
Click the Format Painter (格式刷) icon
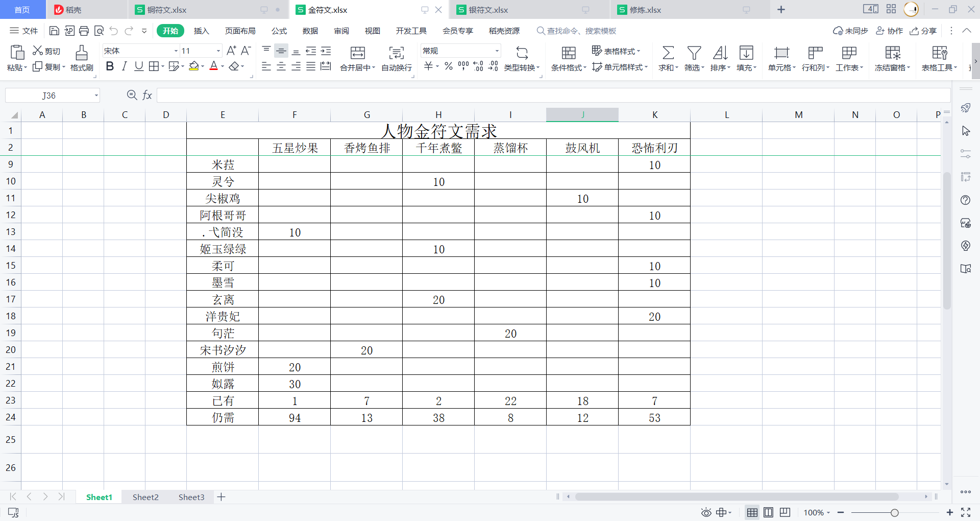[x=82, y=53]
